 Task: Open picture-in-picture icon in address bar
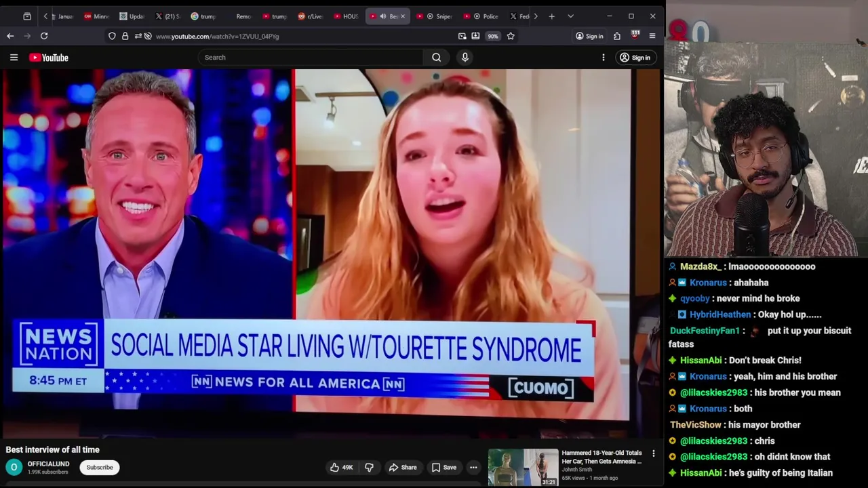[462, 36]
